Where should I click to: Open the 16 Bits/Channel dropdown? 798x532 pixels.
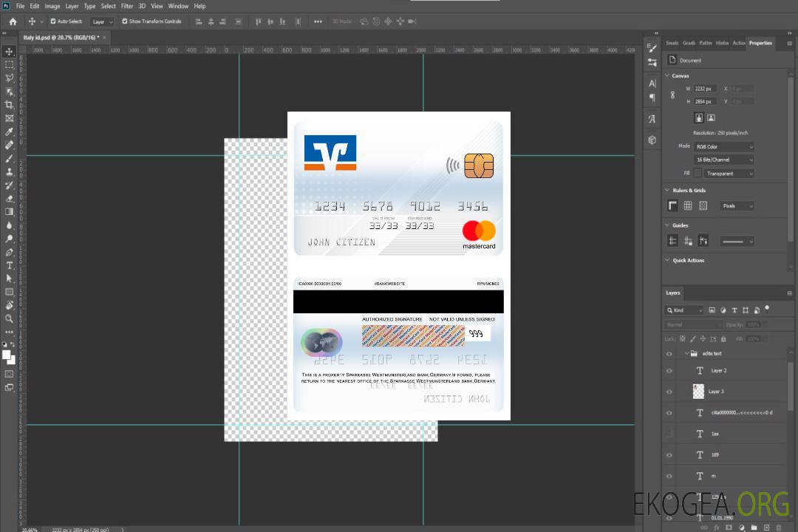click(724, 160)
